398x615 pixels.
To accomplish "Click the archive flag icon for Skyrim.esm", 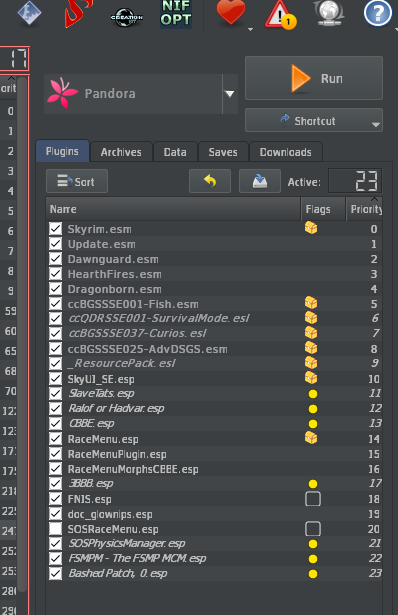I will pyautogui.click(x=311, y=228).
